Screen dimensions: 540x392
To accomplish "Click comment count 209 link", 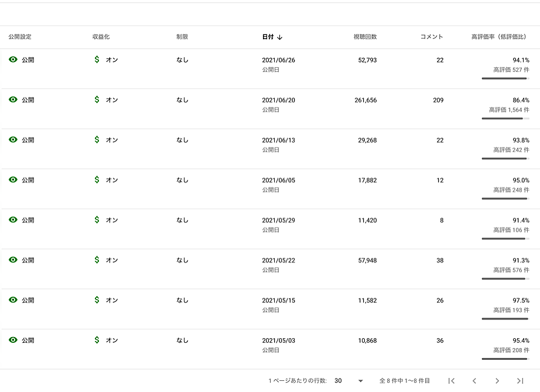I will (x=438, y=100).
